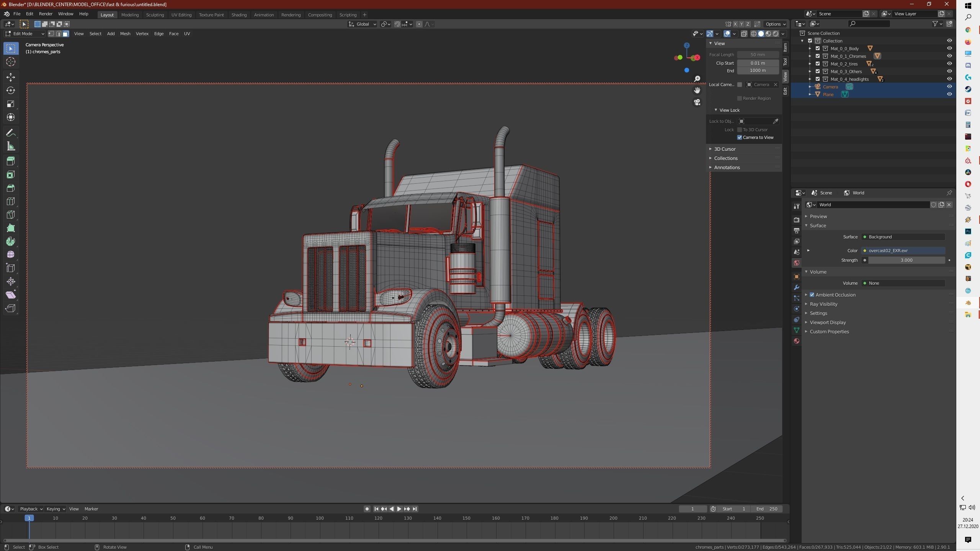Open the Keying dropdown in timeline

[56, 509]
